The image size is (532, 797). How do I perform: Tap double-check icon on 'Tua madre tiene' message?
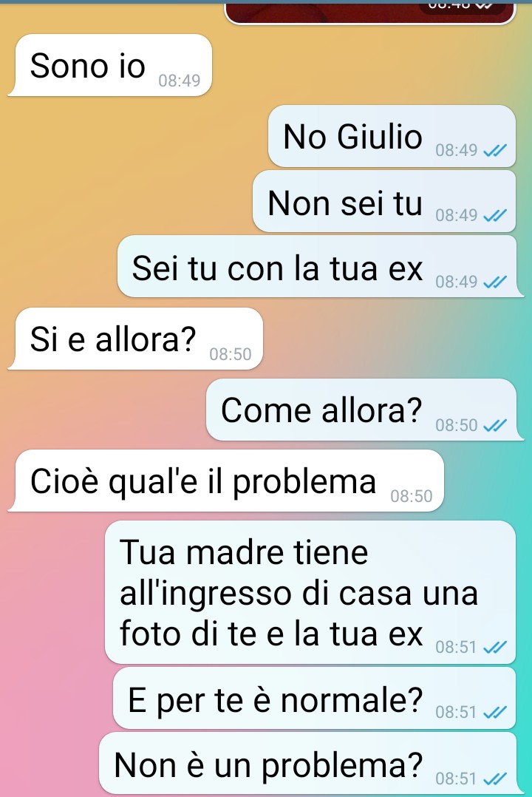click(x=494, y=647)
